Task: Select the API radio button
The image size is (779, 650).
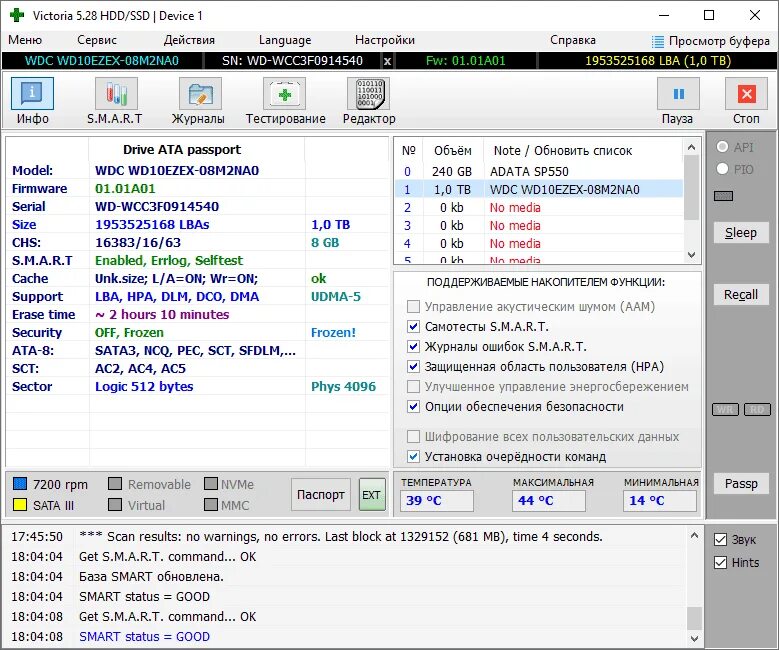Action: (722, 147)
